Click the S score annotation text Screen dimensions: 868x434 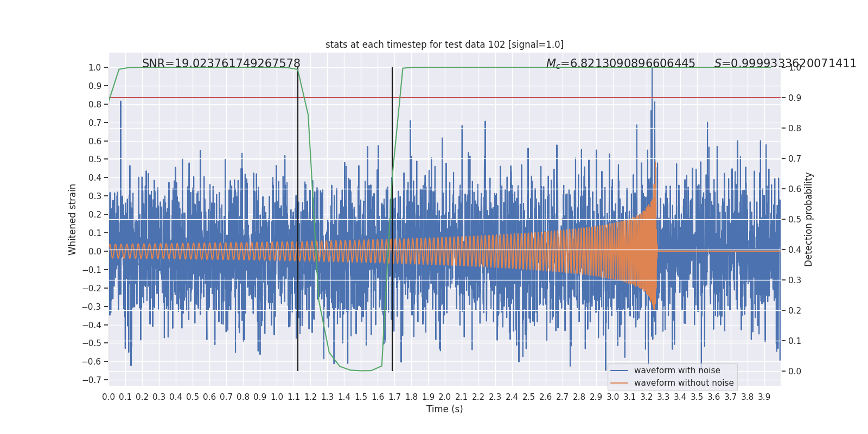(785, 63)
